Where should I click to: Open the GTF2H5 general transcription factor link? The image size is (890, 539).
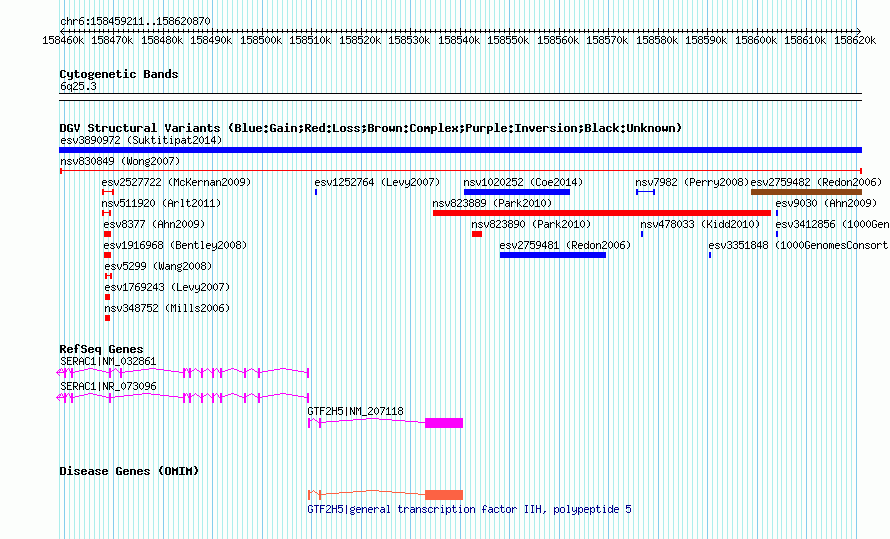(x=469, y=509)
